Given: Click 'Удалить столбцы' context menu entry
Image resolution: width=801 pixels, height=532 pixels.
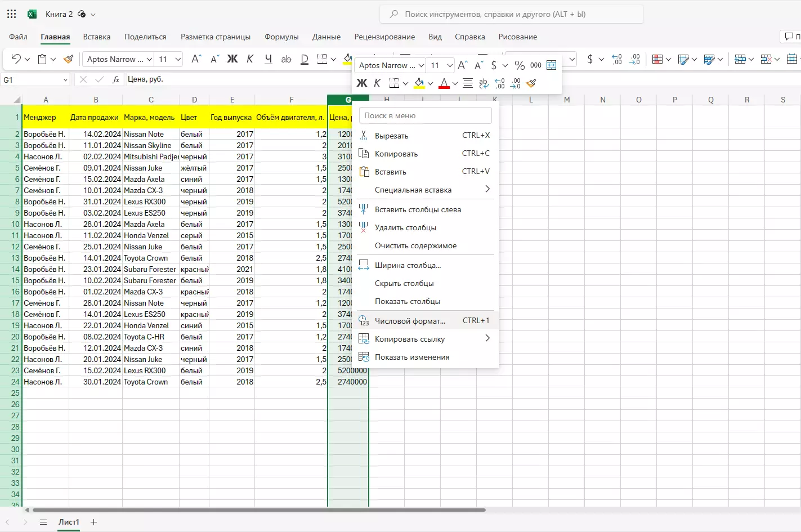Looking at the screenshot, I should (x=405, y=227).
